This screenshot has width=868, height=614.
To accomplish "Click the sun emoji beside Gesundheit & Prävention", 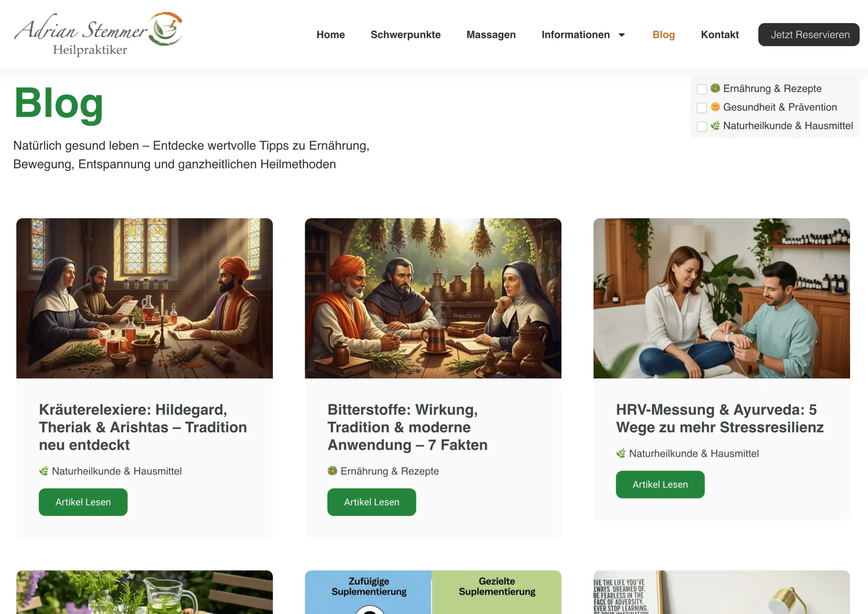I will point(715,107).
